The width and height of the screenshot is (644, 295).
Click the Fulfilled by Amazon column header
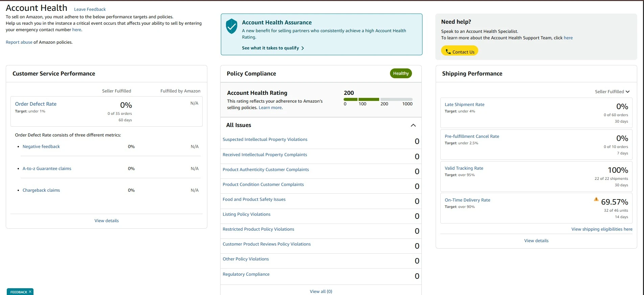pos(180,91)
